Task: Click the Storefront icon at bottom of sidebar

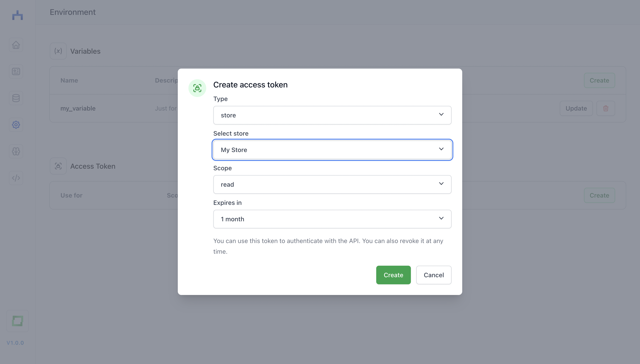Action: click(x=17, y=320)
